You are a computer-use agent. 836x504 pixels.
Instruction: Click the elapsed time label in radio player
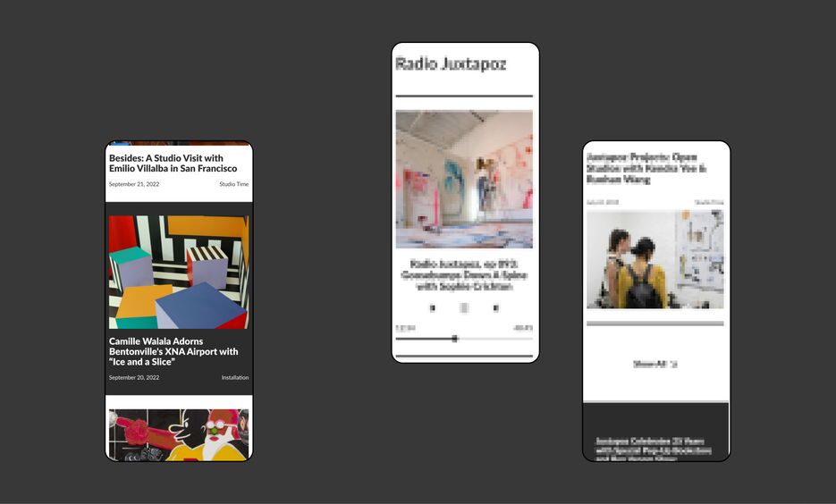[x=405, y=328]
